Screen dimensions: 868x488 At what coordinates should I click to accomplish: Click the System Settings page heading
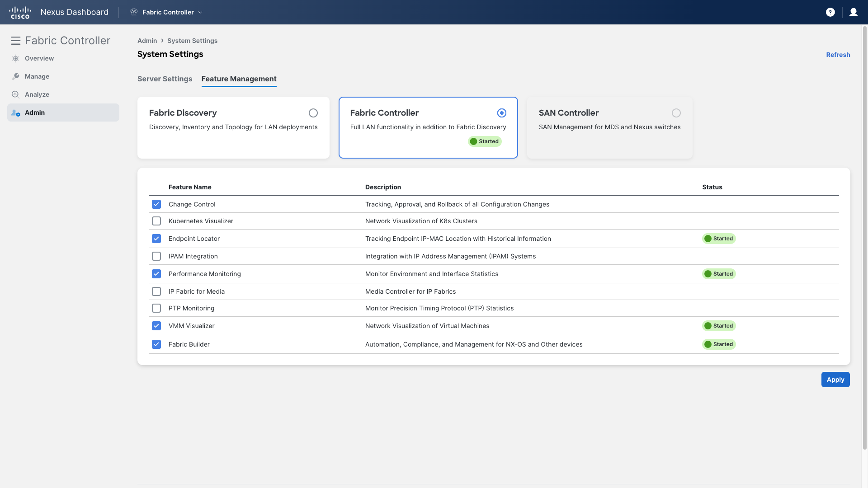(x=170, y=54)
